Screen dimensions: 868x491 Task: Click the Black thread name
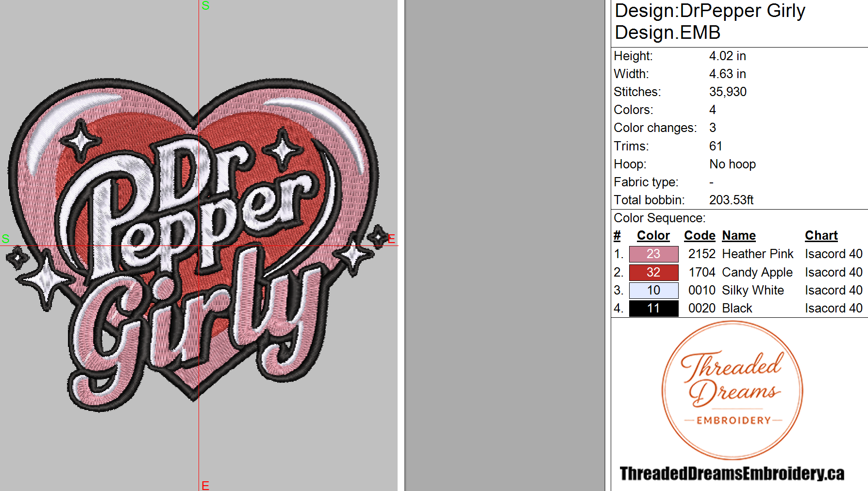click(737, 308)
